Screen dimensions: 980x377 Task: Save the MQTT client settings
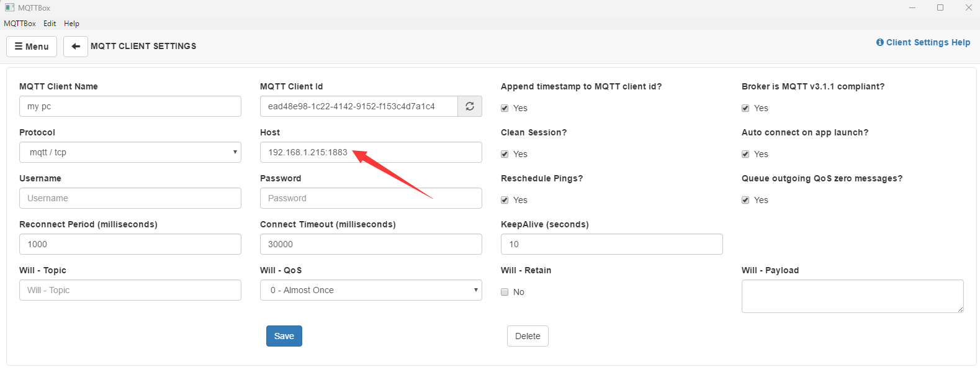coord(284,336)
